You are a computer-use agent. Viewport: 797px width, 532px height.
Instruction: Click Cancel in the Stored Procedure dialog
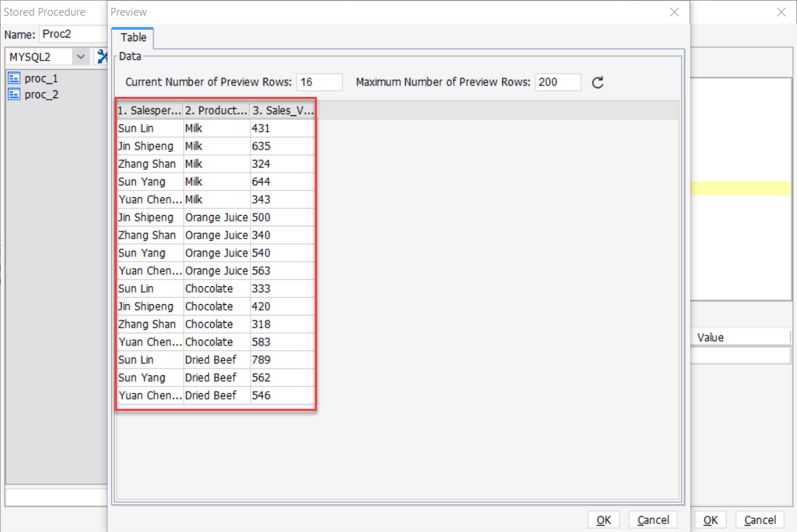click(x=759, y=519)
